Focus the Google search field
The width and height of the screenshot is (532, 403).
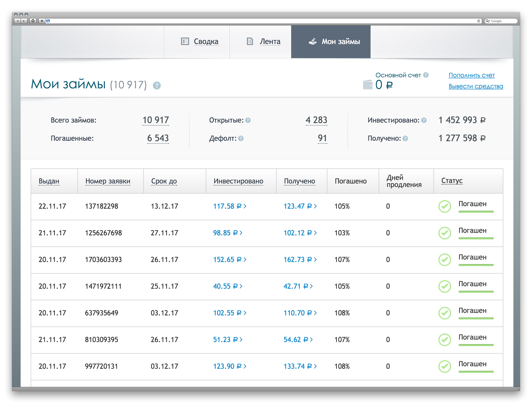501,21
